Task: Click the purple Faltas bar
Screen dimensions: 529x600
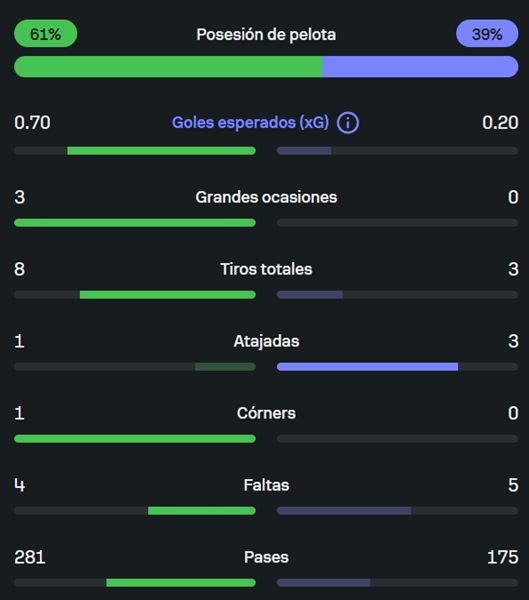Action: (344, 510)
